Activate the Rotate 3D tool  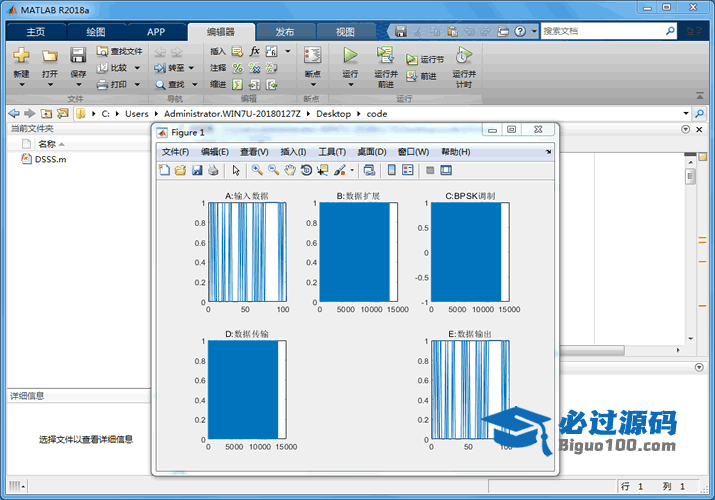pyautogui.click(x=306, y=170)
